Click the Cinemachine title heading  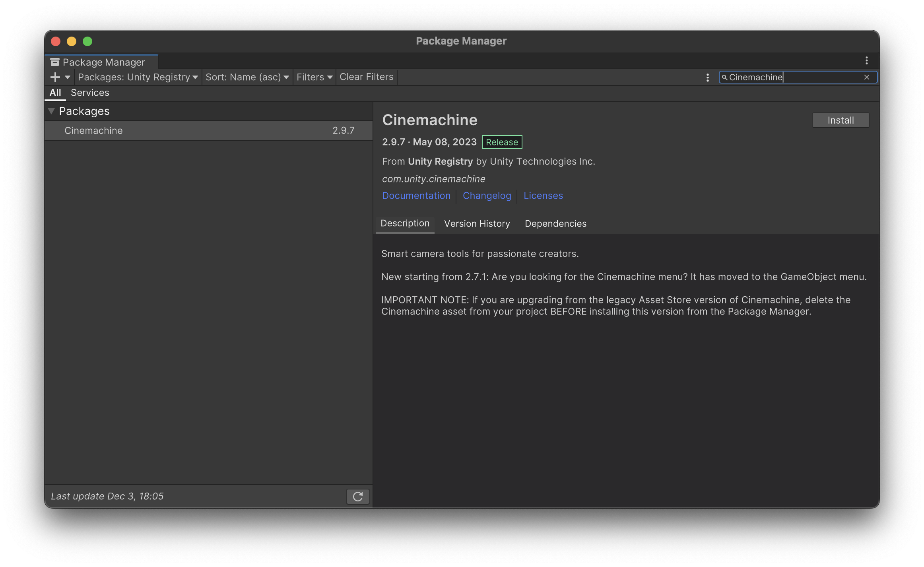tap(429, 120)
